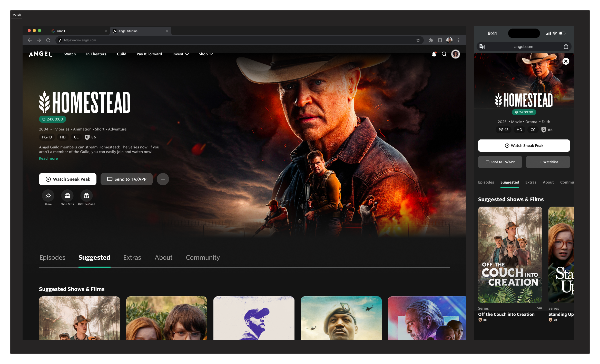Click the notification bell icon
Viewport: 600px width, 364px height.
click(434, 54)
